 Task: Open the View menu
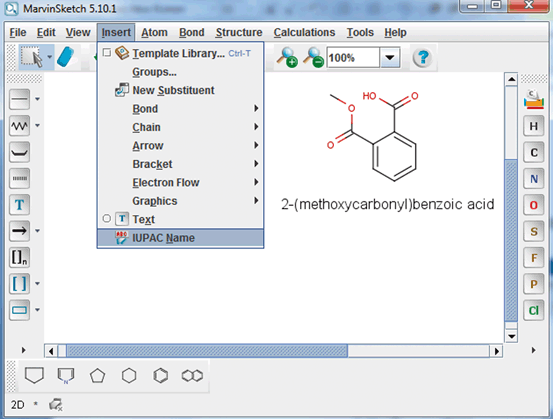[x=78, y=32]
